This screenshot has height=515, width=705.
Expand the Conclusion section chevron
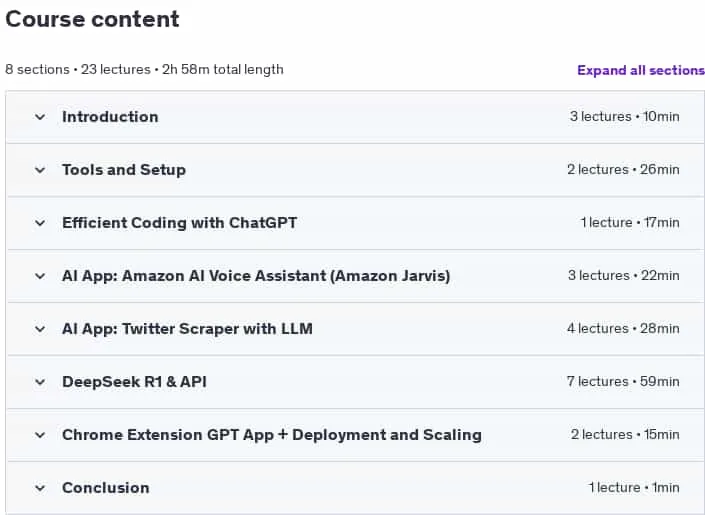pyautogui.click(x=40, y=488)
